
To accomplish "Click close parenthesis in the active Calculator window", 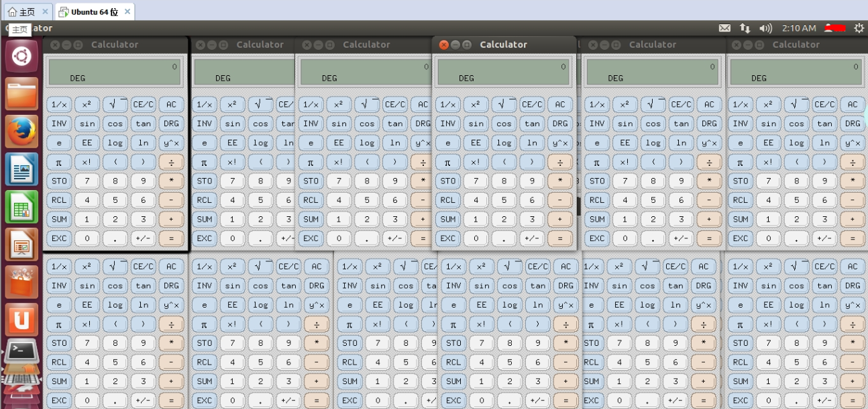I will click(532, 162).
